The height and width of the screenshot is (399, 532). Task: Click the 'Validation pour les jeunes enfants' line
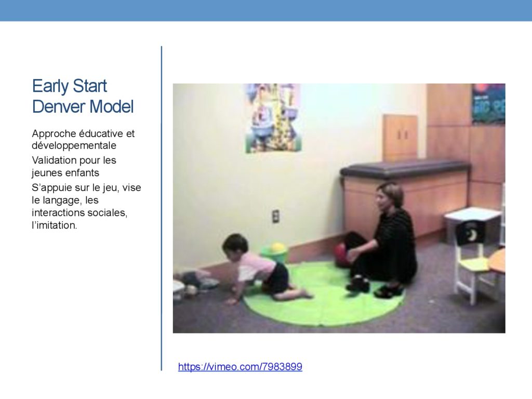tap(74, 167)
